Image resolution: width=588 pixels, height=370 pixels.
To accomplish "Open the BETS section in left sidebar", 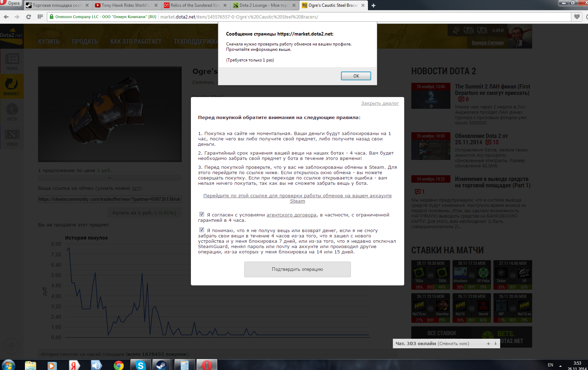I will coord(12,112).
